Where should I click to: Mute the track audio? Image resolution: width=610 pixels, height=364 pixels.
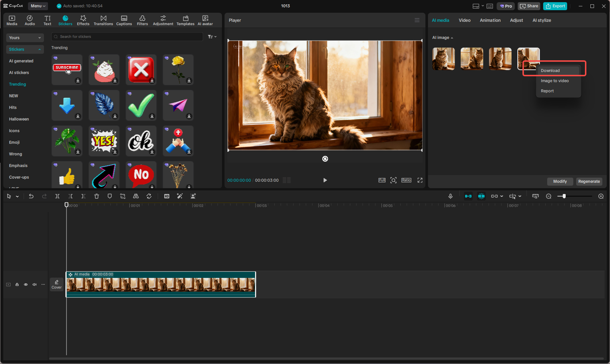click(34, 284)
